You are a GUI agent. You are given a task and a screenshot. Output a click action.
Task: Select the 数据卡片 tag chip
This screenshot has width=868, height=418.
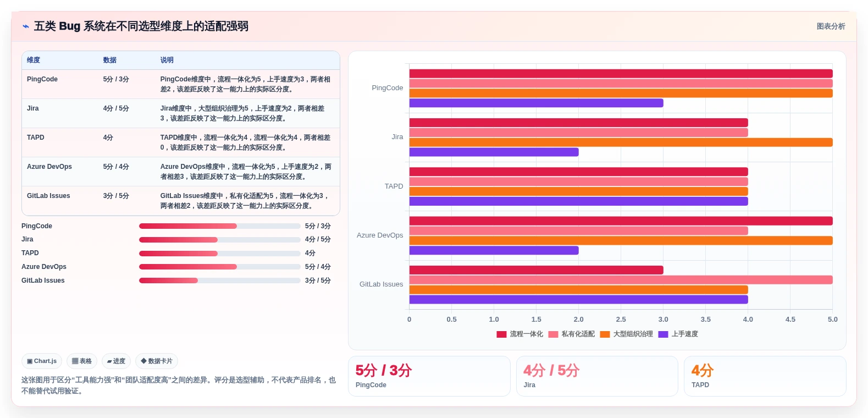click(157, 361)
